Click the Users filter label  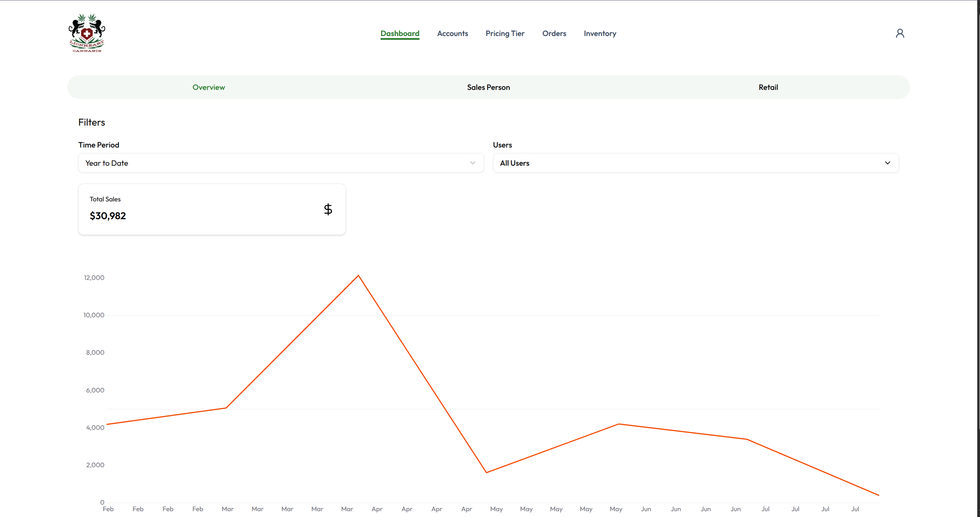tap(502, 145)
